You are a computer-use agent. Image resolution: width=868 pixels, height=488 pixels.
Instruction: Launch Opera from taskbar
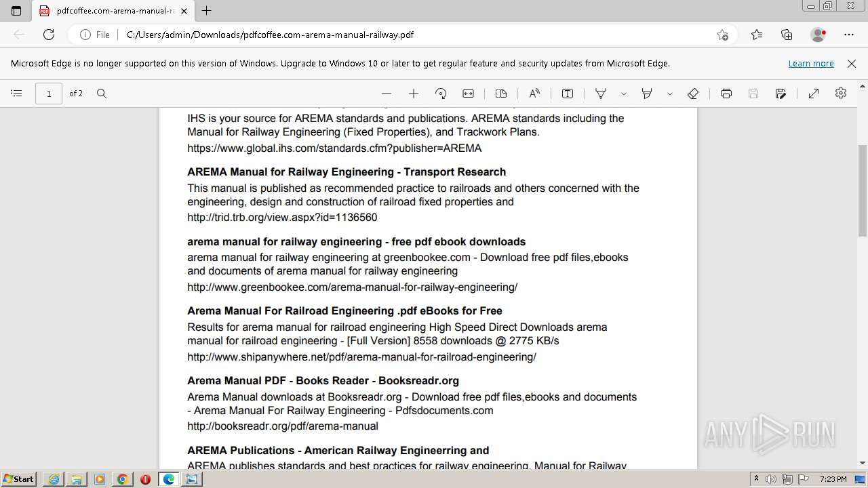(x=145, y=479)
